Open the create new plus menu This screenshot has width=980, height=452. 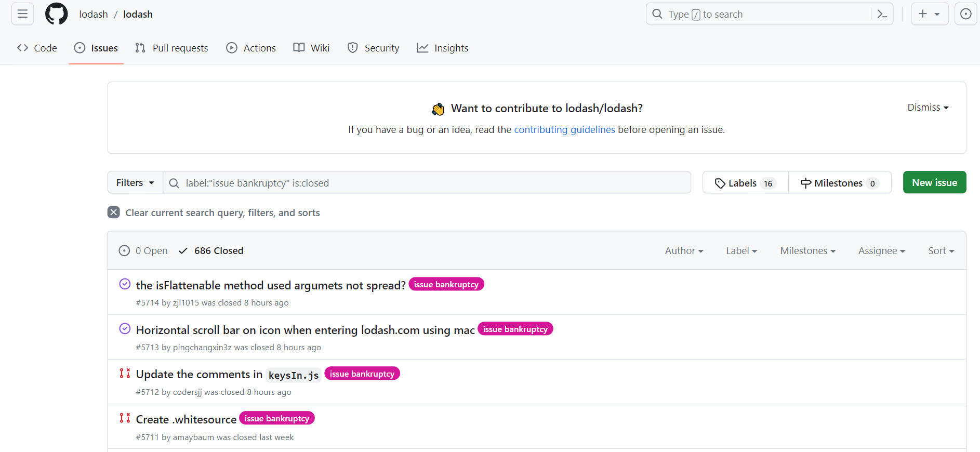tap(929, 14)
